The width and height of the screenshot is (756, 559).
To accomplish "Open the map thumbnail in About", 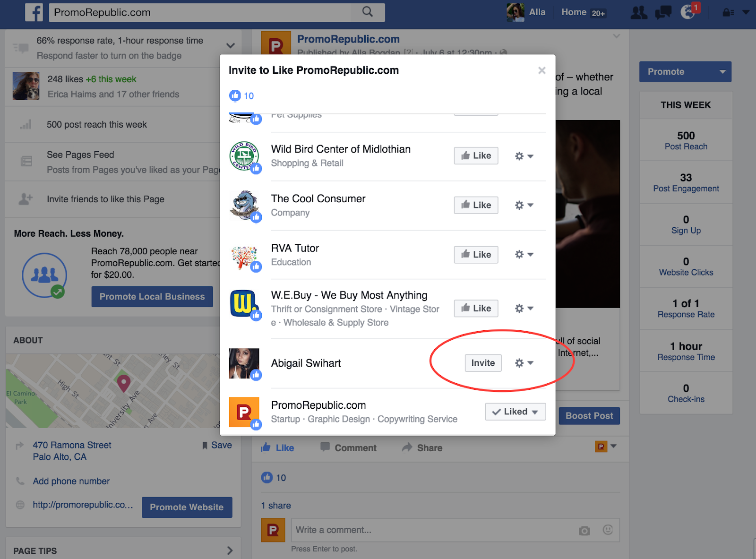I will 112,391.
